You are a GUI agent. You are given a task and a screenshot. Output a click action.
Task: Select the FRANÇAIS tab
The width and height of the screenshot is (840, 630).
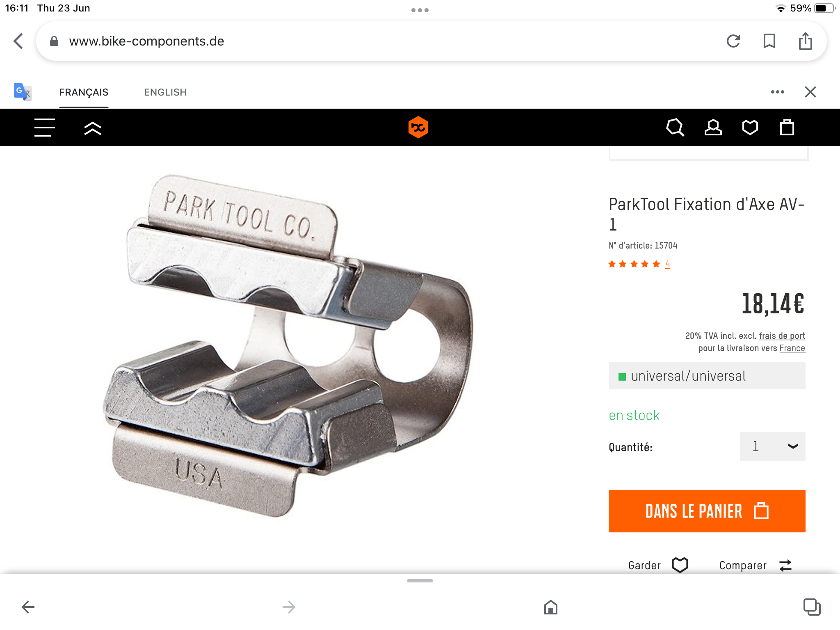click(x=84, y=92)
